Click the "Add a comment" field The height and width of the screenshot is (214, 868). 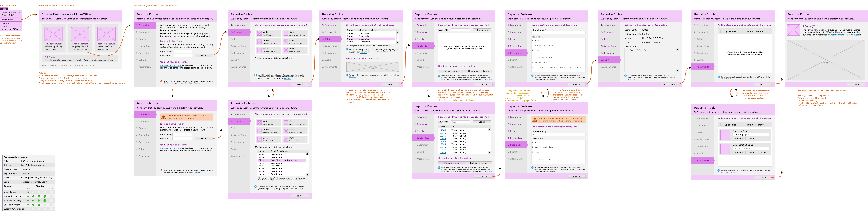click(x=751, y=148)
